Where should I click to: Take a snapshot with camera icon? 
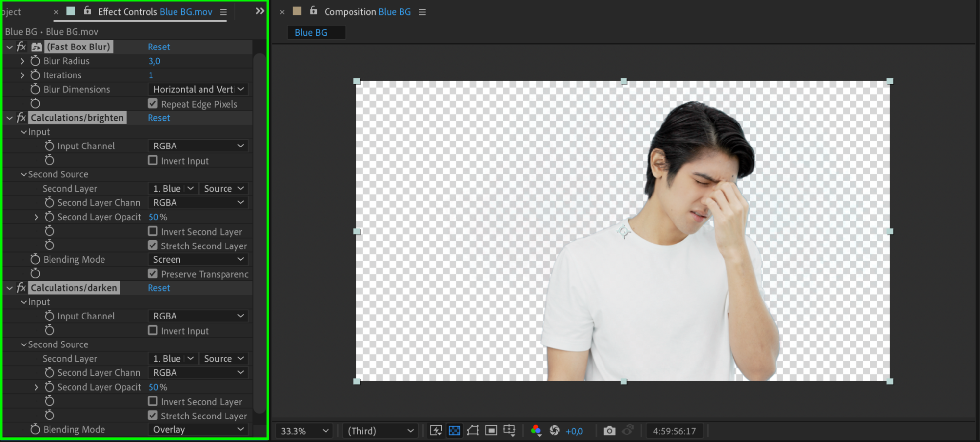pyautogui.click(x=609, y=431)
